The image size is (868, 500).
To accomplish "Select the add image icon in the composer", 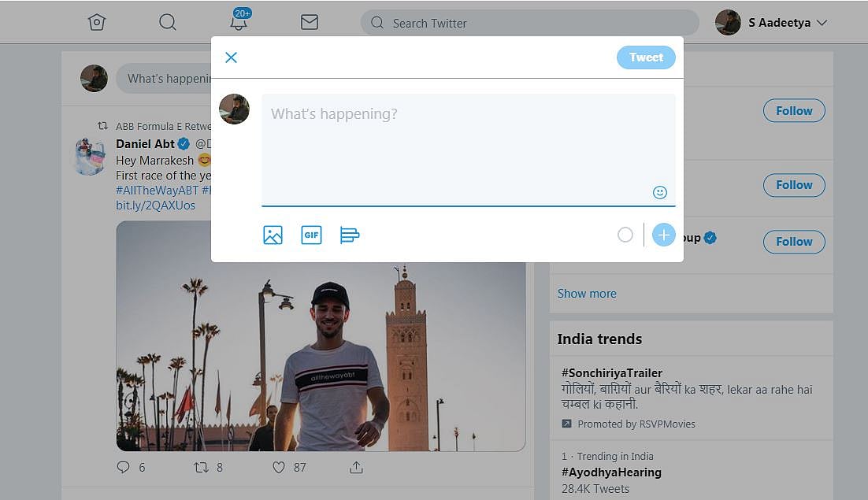I will 273,235.
